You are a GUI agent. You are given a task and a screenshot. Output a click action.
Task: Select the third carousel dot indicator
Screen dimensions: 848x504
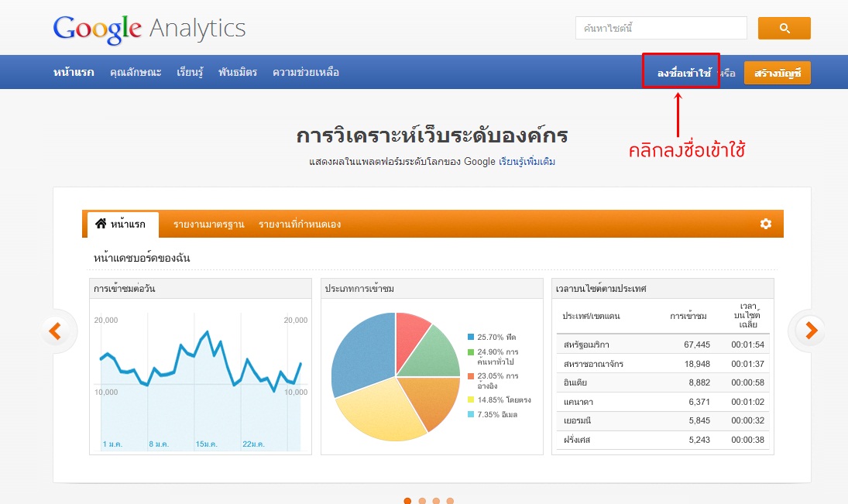pyautogui.click(x=436, y=501)
